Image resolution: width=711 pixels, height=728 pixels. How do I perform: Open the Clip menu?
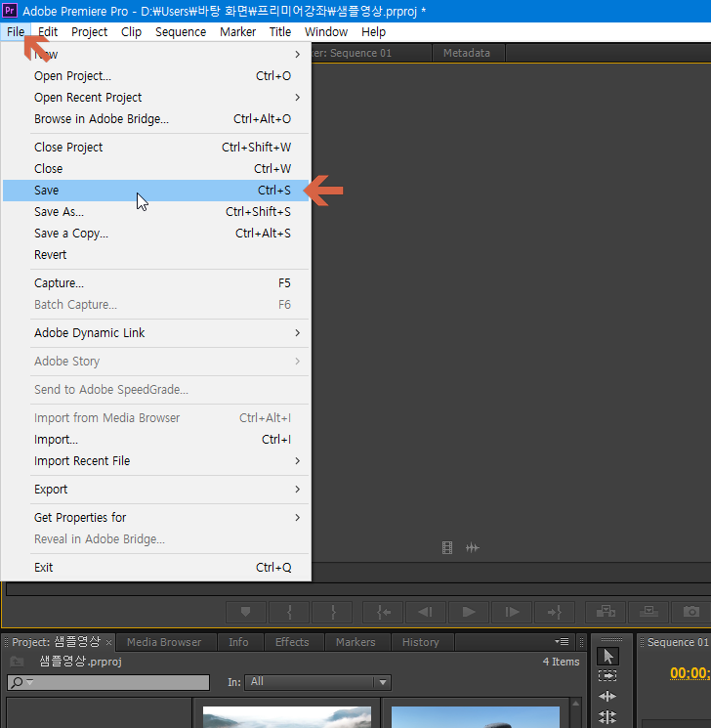[131, 32]
